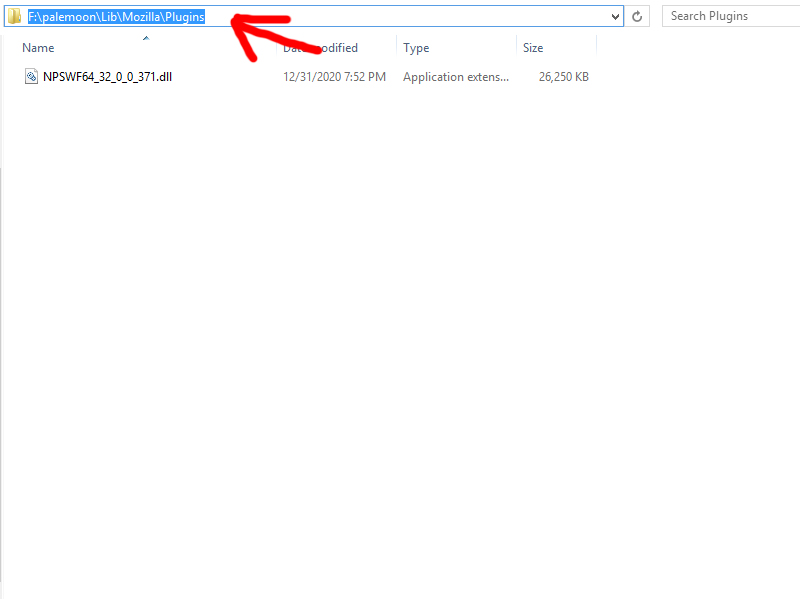Click the 12/31/2020 7:52 PM date cell
Viewport: 800px width, 600px height.
[x=334, y=77]
